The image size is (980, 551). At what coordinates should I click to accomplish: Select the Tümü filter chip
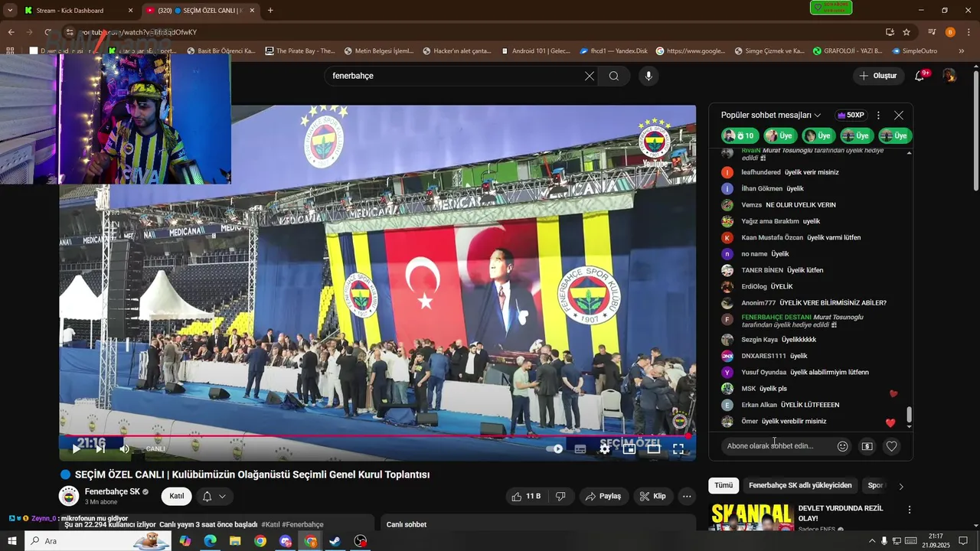click(724, 485)
